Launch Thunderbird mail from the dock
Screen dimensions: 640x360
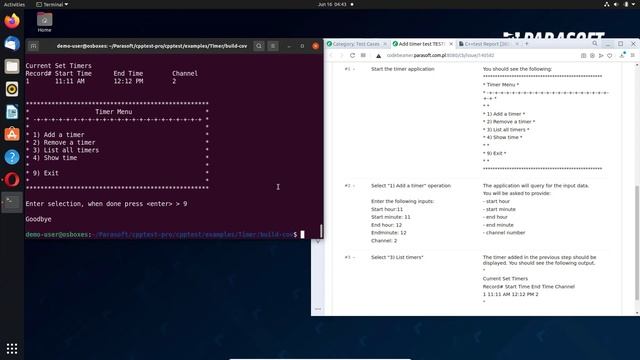tap(12, 44)
